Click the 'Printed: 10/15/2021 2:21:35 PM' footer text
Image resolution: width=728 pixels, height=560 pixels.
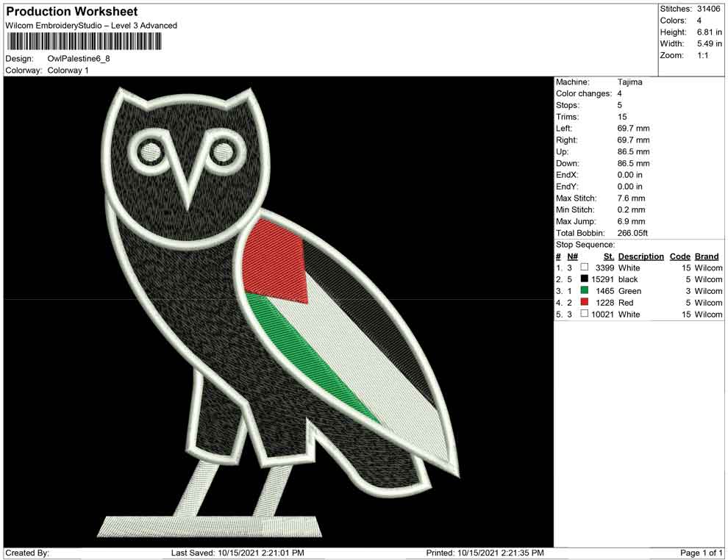(485, 553)
